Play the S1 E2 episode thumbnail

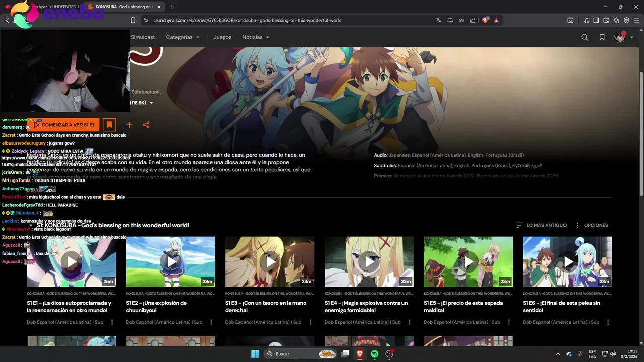coord(171,262)
